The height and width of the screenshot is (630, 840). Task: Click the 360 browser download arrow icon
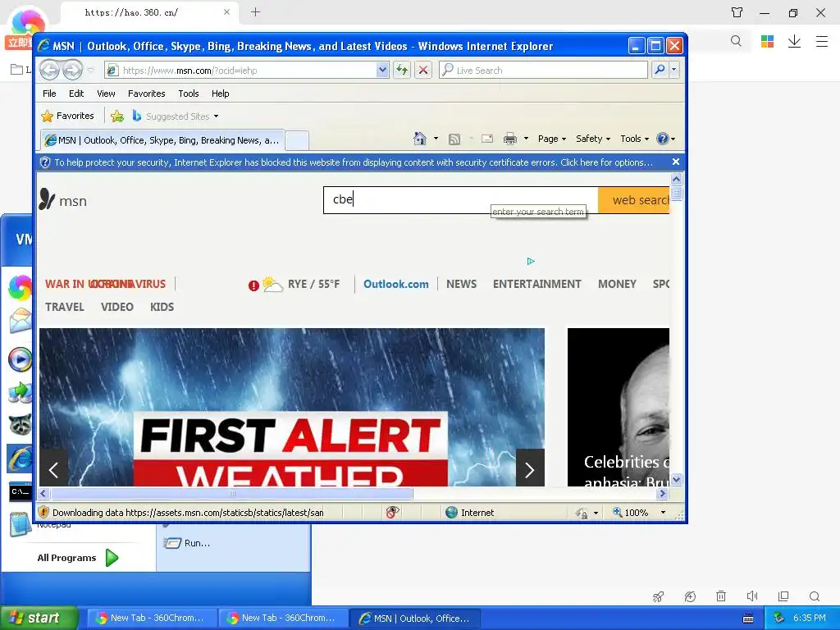point(794,41)
